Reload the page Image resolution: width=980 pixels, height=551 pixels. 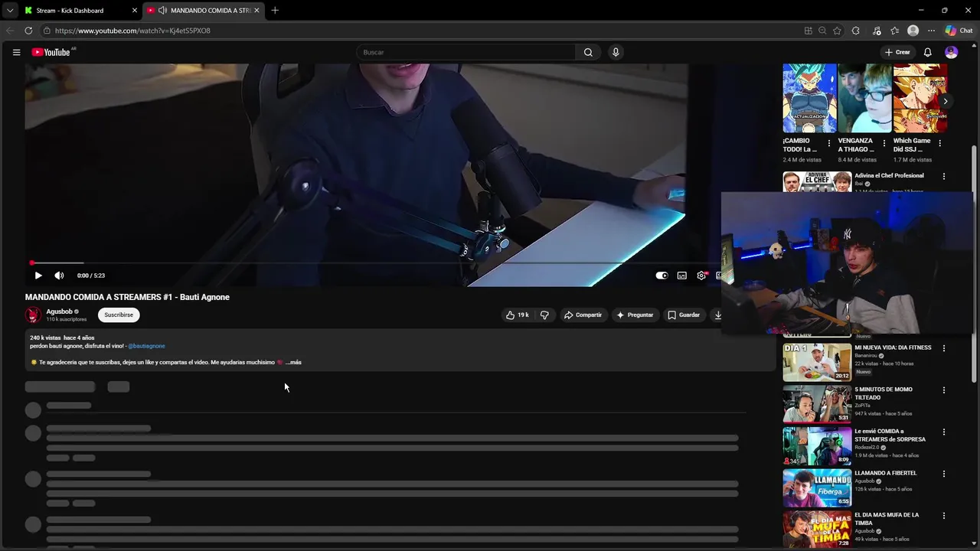pos(28,31)
